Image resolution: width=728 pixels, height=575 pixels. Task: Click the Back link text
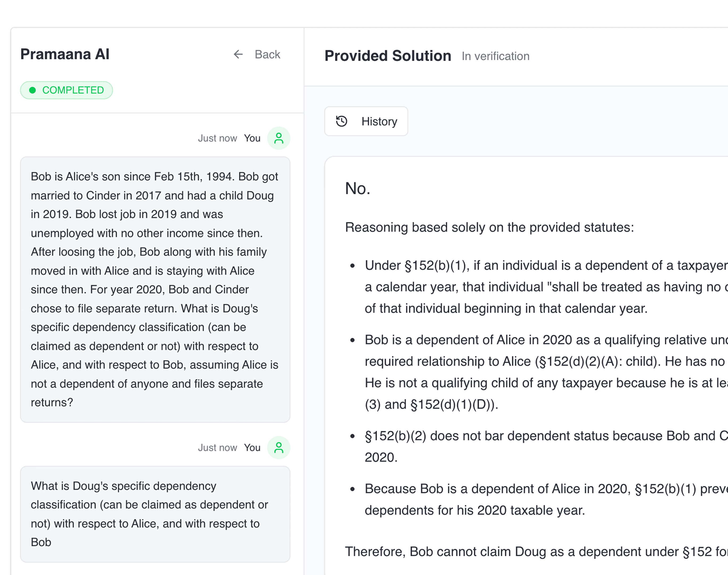pyautogui.click(x=267, y=54)
